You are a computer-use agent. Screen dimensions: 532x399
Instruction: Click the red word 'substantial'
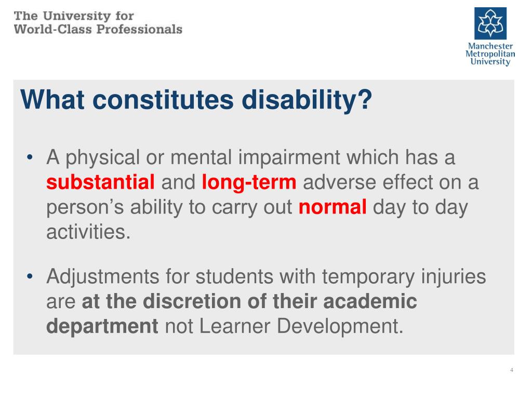click(x=100, y=182)
